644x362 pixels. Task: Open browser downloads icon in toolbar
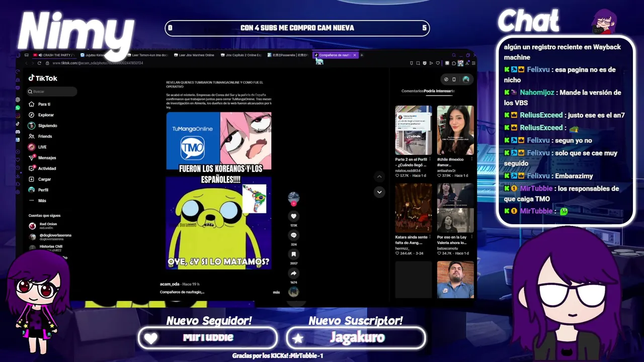point(467,63)
